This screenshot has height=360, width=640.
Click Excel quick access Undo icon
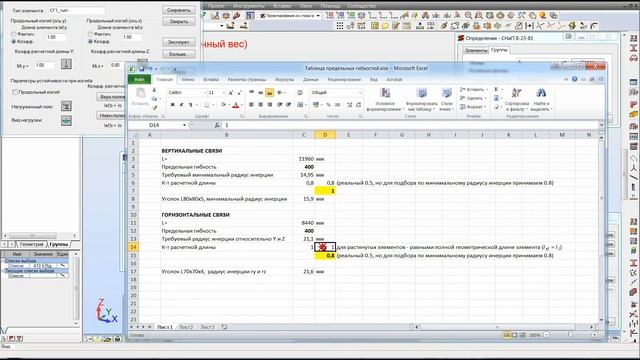coord(150,69)
